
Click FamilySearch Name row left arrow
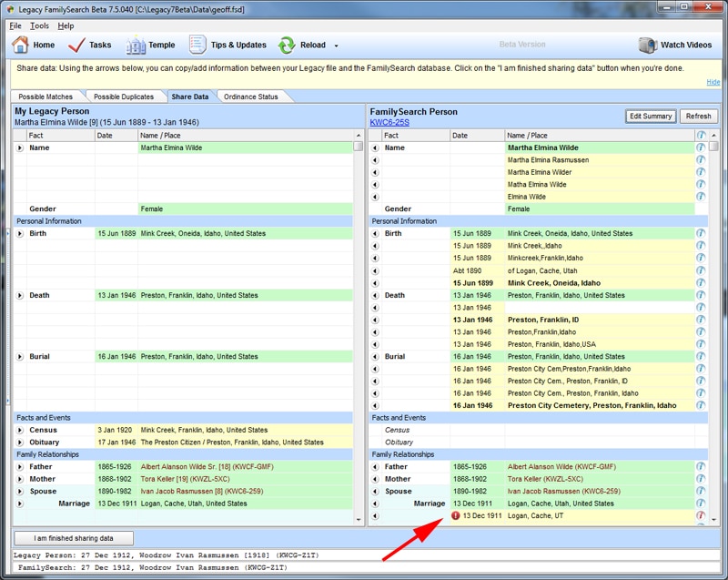(x=375, y=148)
